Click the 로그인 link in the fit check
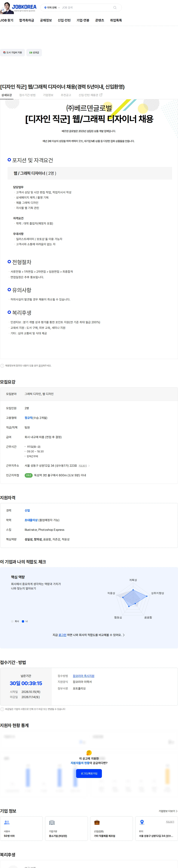Viewport: 178px width, 868px height. tap(62, 635)
